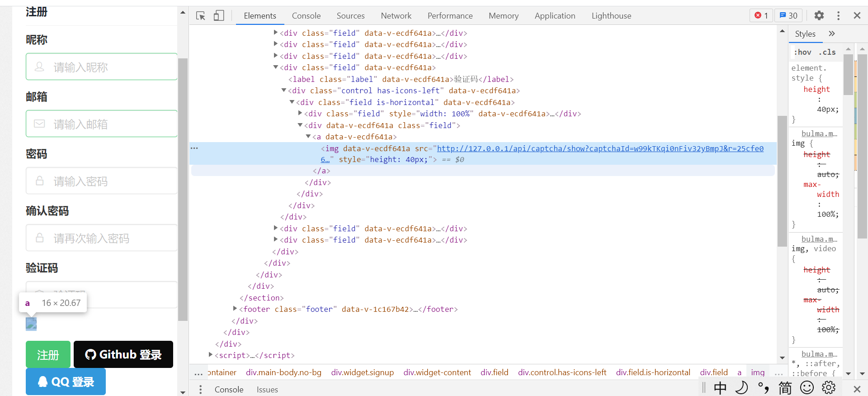The image size is (868, 396).
Task: Click the blue messages count badge
Action: [788, 15]
